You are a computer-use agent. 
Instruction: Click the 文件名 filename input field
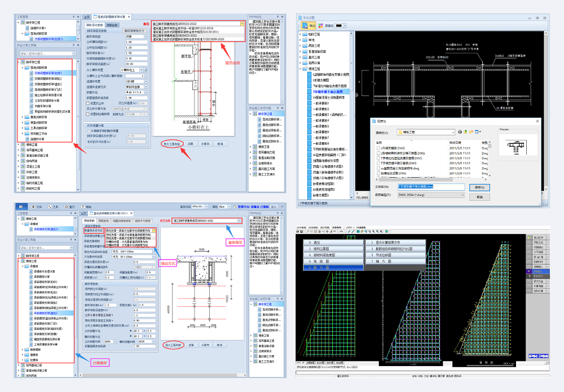[x=431, y=186]
